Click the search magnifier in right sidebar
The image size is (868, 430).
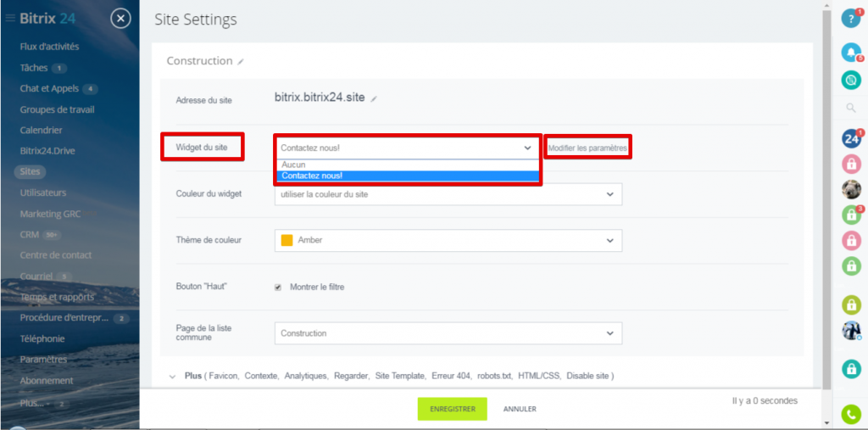click(x=851, y=109)
